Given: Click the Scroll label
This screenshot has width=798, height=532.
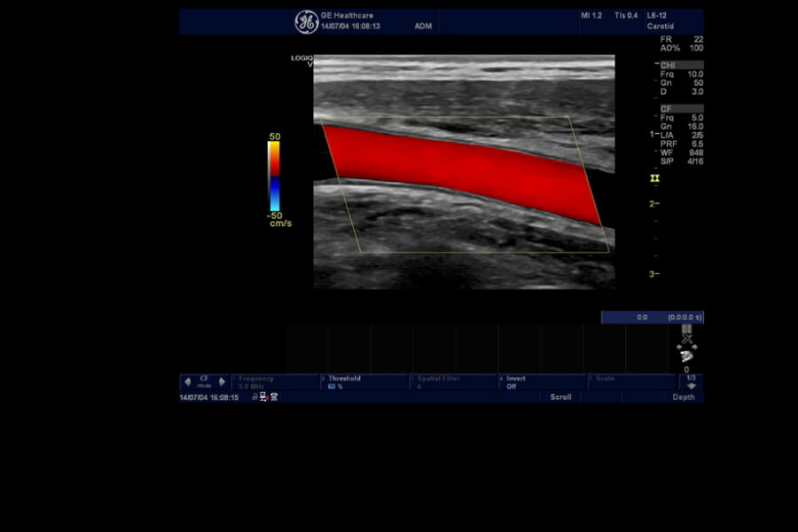Looking at the screenshot, I should (x=560, y=397).
